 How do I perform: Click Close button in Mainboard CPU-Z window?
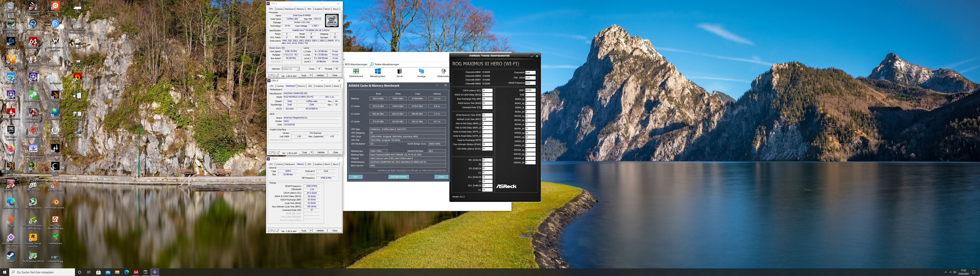(x=336, y=153)
